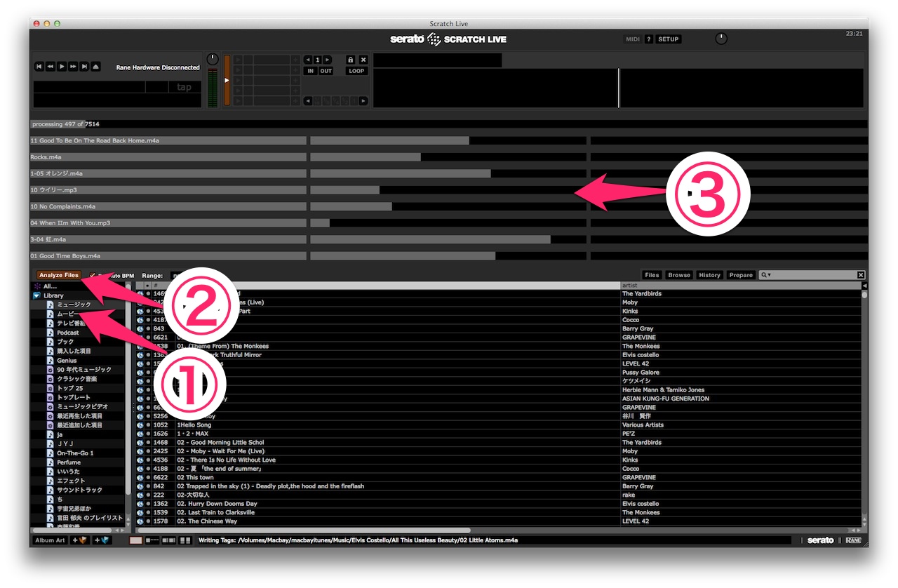Set a loop IN point

[310, 71]
